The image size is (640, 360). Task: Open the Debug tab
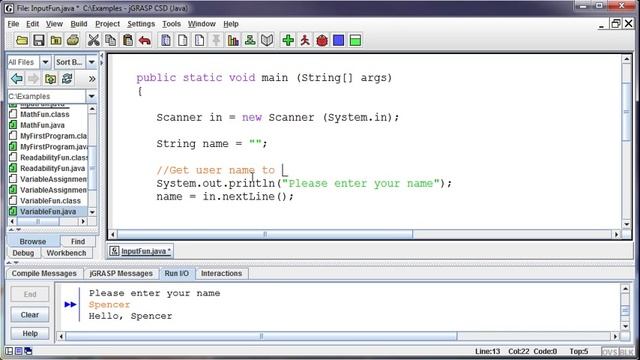(x=23, y=253)
